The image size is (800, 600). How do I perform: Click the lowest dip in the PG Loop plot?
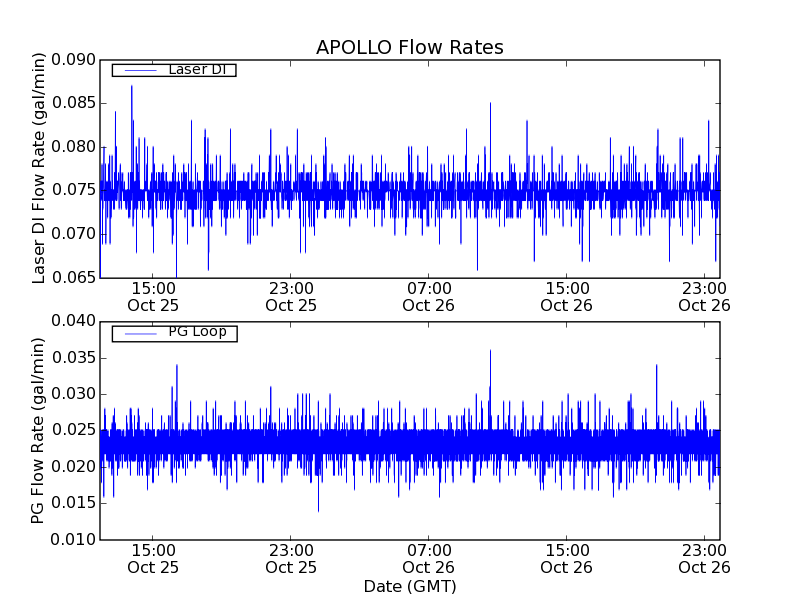(x=318, y=510)
